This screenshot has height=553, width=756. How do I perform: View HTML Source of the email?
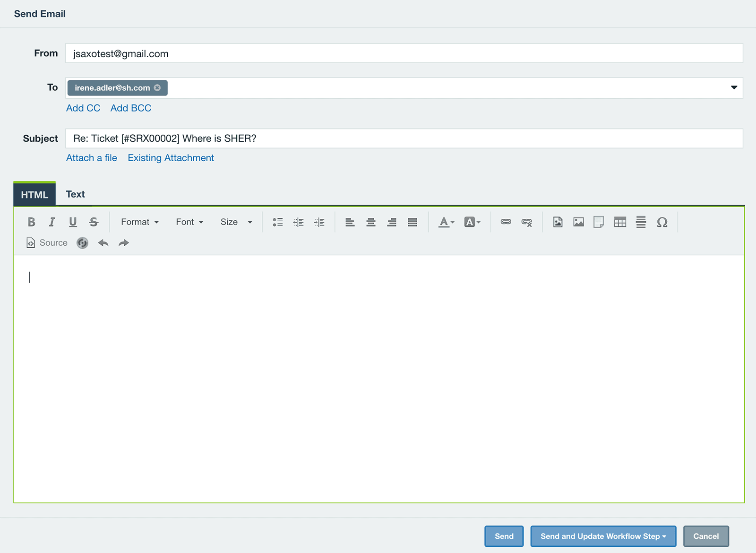tap(47, 243)
